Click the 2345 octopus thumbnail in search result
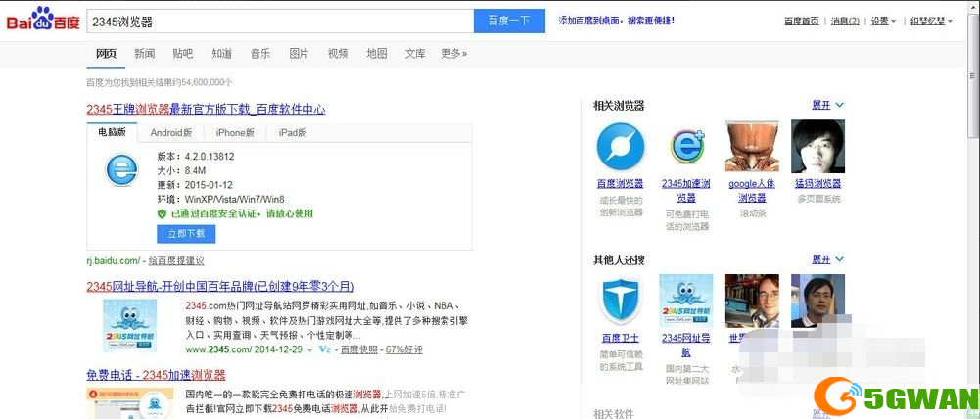 point(129,326)
